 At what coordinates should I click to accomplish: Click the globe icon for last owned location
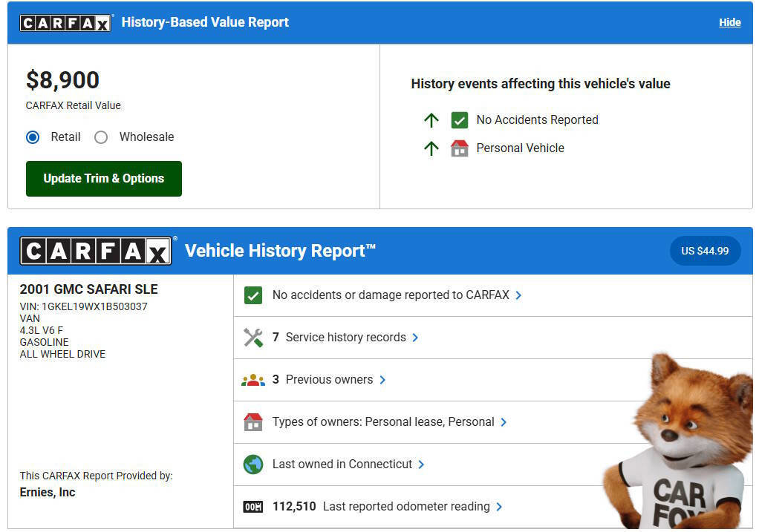253,464
